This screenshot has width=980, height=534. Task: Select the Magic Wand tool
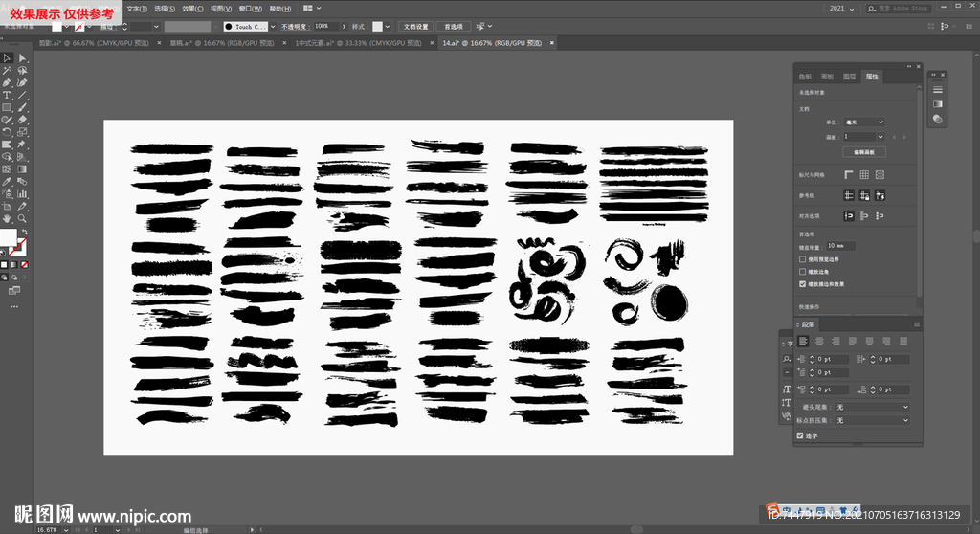pyautogui.click(x=7, y=71)
